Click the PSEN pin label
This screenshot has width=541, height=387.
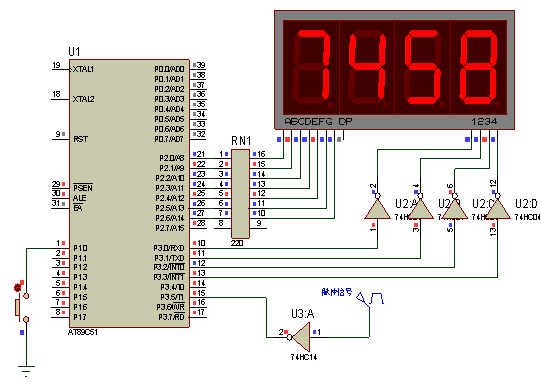click(83, 188)
